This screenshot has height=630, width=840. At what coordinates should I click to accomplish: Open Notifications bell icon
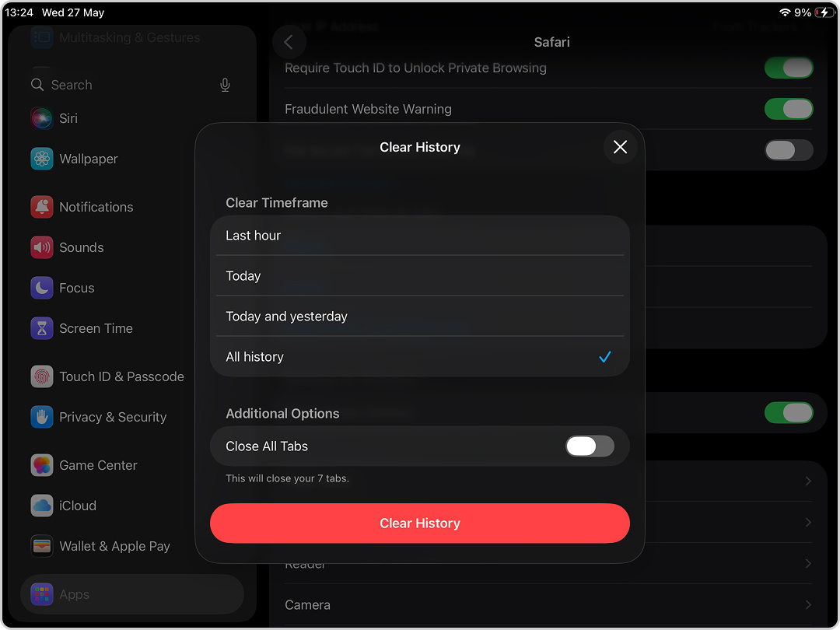42,207
